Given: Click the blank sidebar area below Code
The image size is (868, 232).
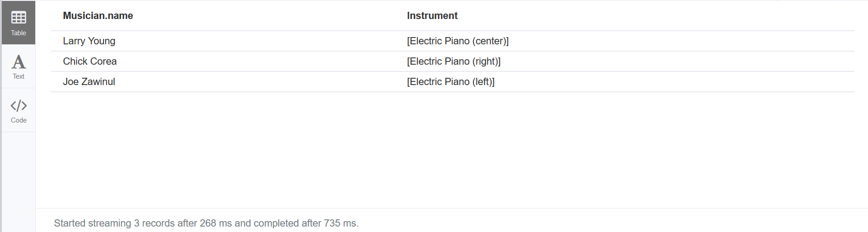Looking at the screenshot, I should pyautogui.click(x=19, y=181).
